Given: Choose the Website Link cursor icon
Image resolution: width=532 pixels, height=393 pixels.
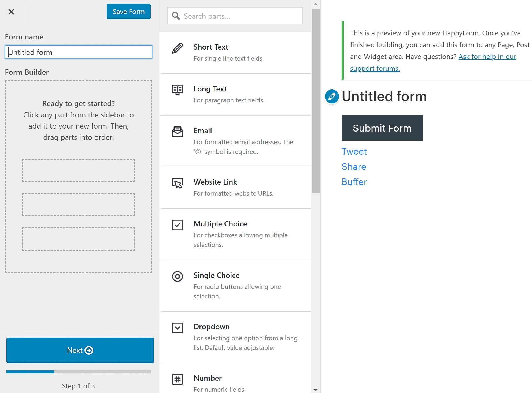Looking at the screenshot, I should (178, 183).
